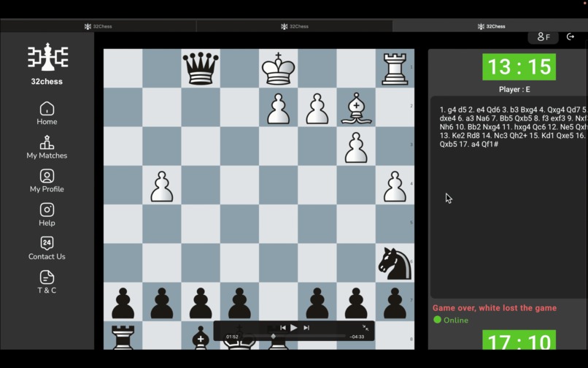Open the Home page from sidebar
Image resolution: width=588 pixels, height=368 pixels.
[47, 113]
